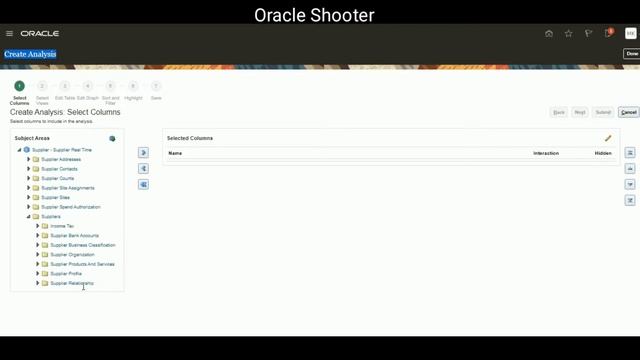Viewport: 640px width, 360px height.
Task: Go to step 4 Edit Graph
Action: (x=88, y=86)
